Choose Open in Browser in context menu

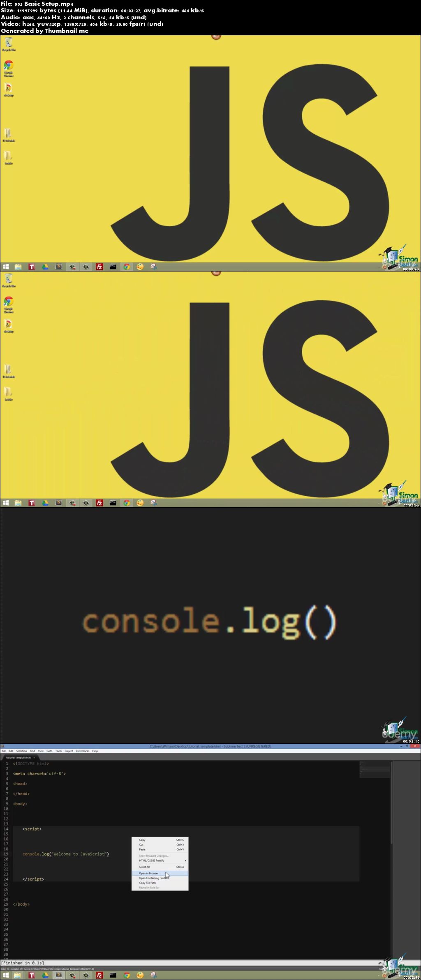click(x=160, y=873)
